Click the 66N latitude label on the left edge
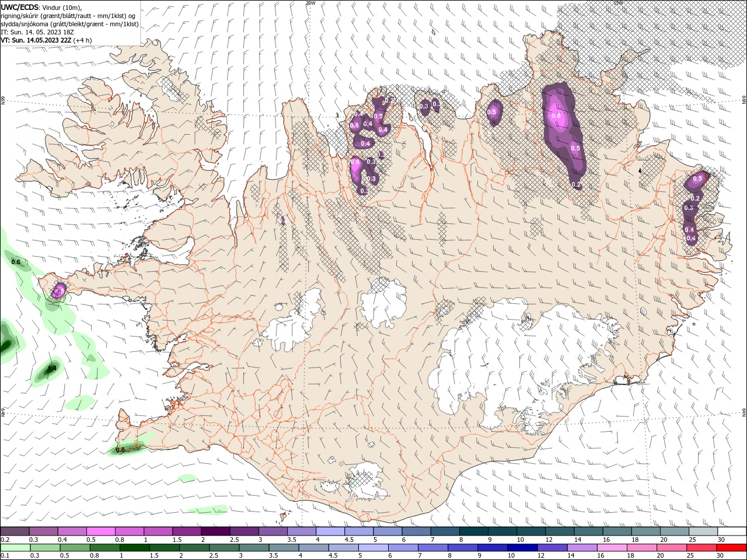This screenshot has width=747, height=560. (x=3, y=101)
